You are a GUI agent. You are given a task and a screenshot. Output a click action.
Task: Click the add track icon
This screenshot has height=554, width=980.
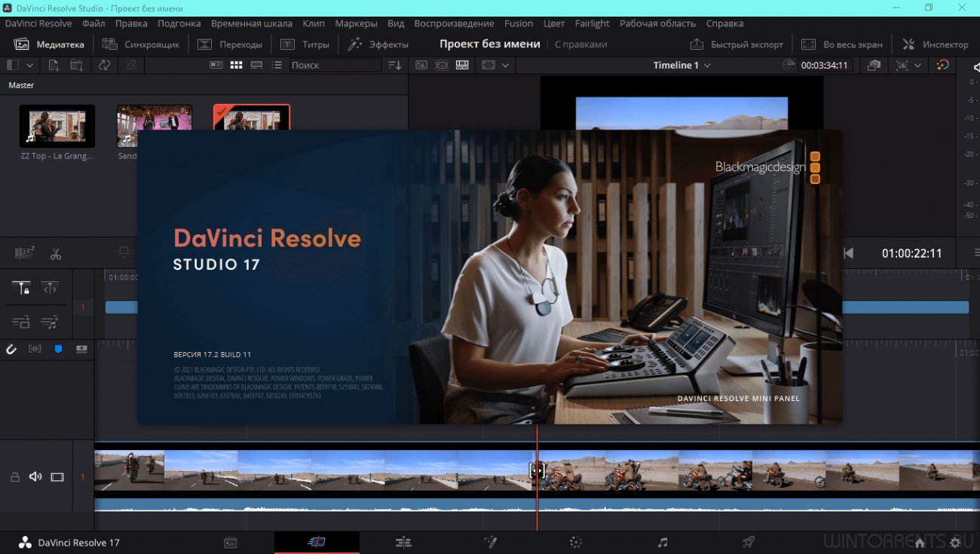point(81,349)
